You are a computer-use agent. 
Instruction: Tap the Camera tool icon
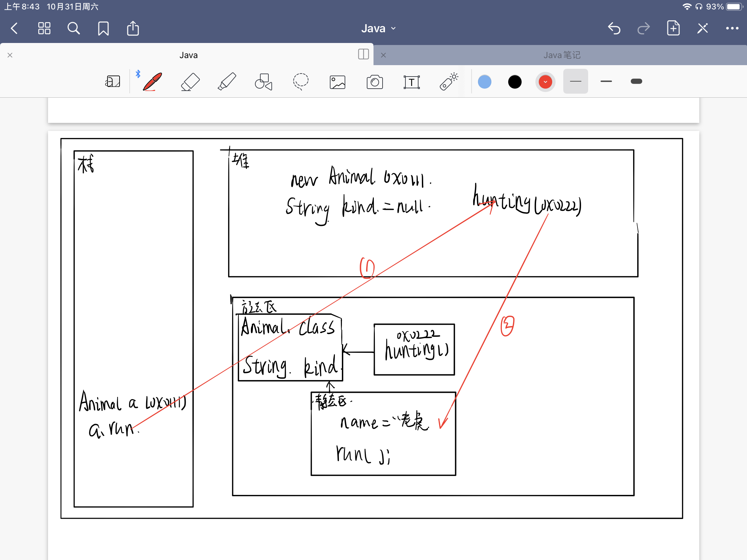click(375, 82)
